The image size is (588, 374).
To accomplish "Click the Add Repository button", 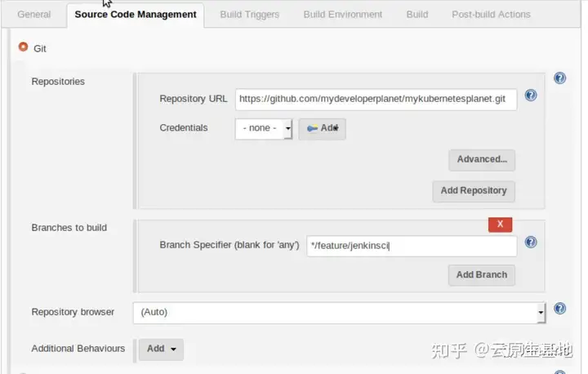I will click(474, 191).
